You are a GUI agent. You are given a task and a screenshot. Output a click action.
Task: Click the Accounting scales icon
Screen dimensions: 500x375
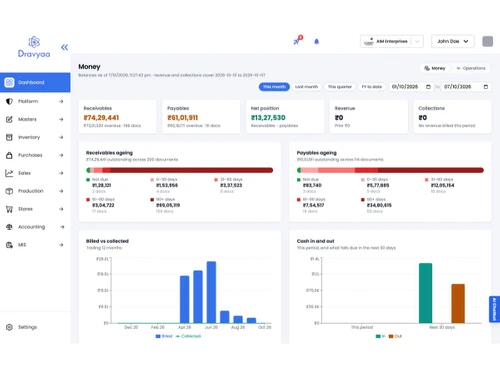9,227
